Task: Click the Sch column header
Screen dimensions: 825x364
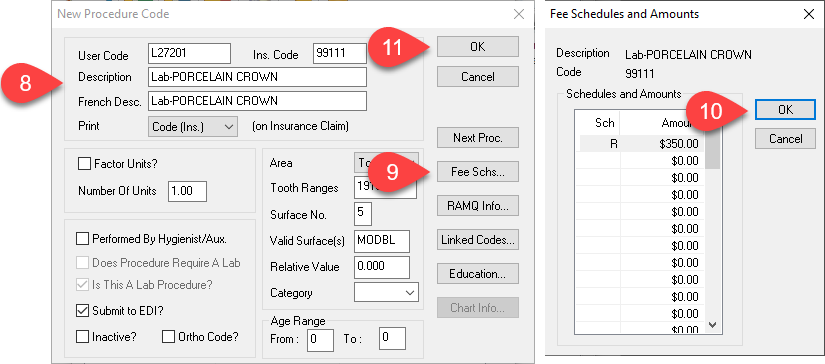Action: [x=600, y=123]
